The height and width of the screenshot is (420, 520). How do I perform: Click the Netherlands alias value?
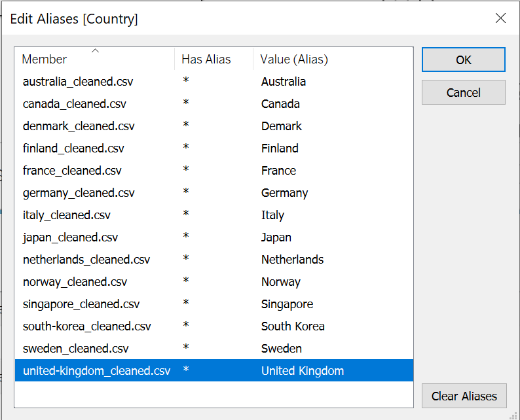(292, 260)
